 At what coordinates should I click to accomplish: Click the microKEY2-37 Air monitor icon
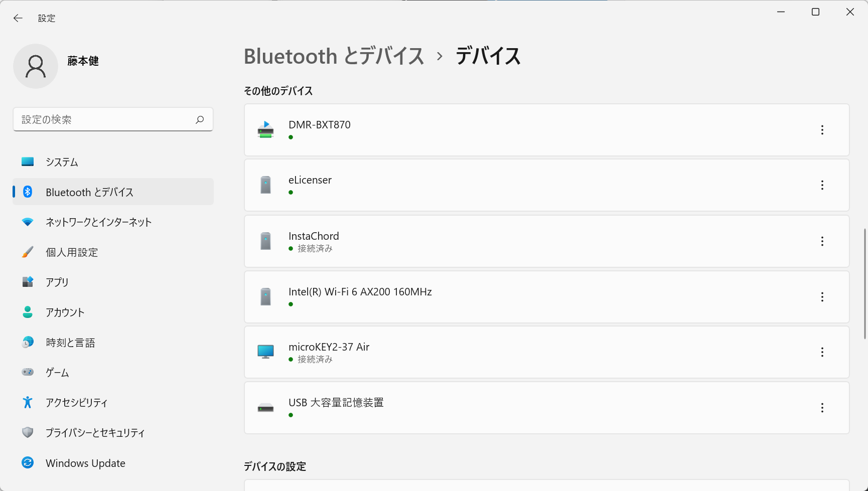tap(265, 352)
